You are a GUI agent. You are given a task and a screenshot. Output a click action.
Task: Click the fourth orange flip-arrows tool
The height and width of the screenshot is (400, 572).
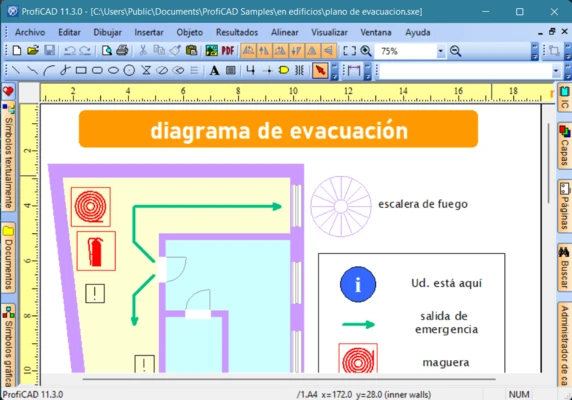[x=296, y=51]
